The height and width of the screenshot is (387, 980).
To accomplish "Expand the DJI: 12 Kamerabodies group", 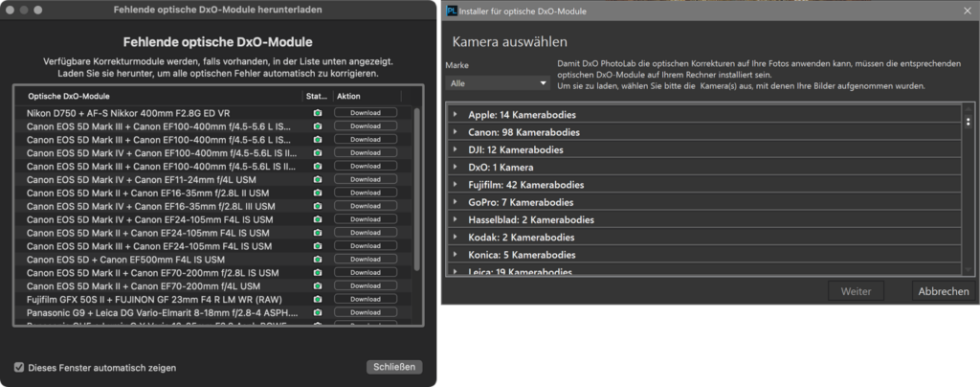I will (456, 149).
